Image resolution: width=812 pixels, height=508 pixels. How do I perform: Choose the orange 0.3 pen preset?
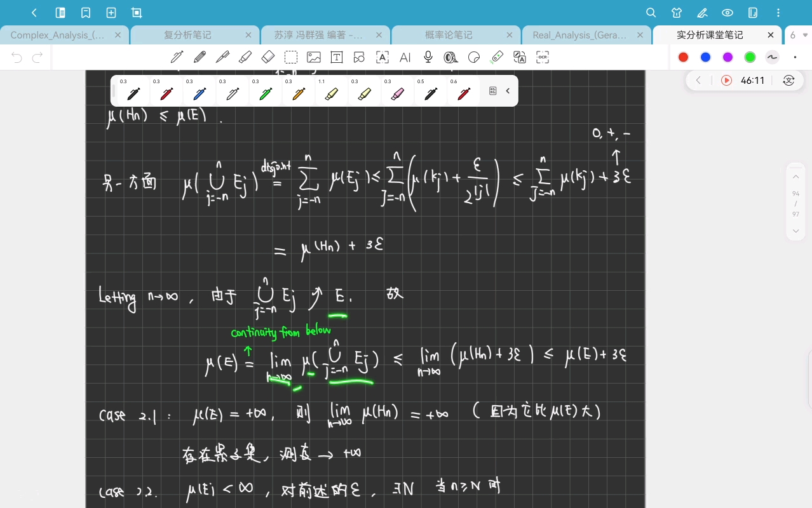tap(299, 91)
